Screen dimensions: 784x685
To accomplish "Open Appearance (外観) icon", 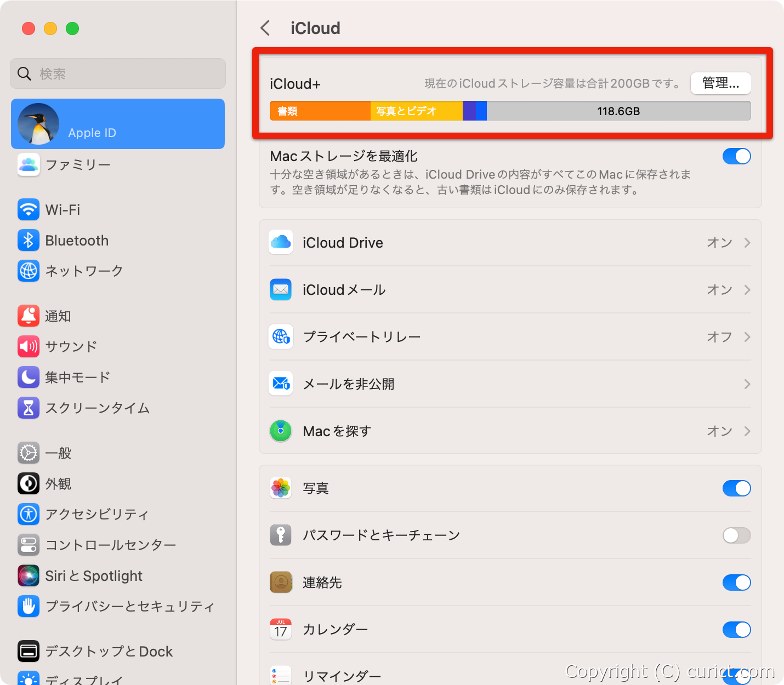I will point(29,483).
